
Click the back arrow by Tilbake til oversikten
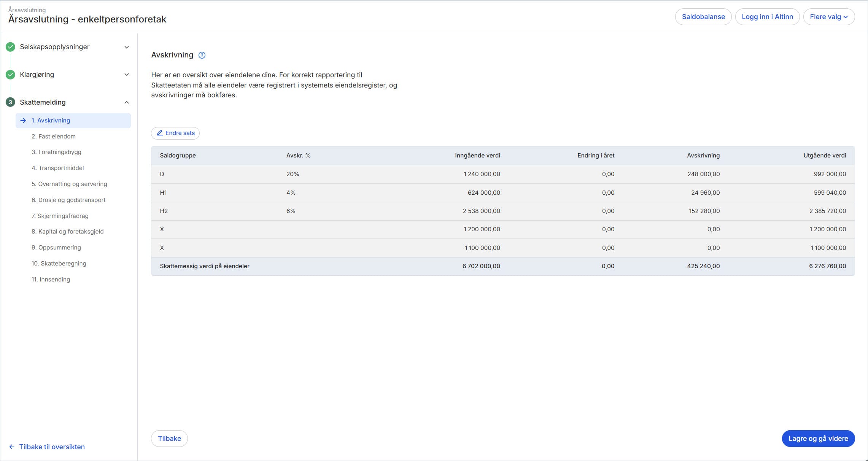coord(12,447)
